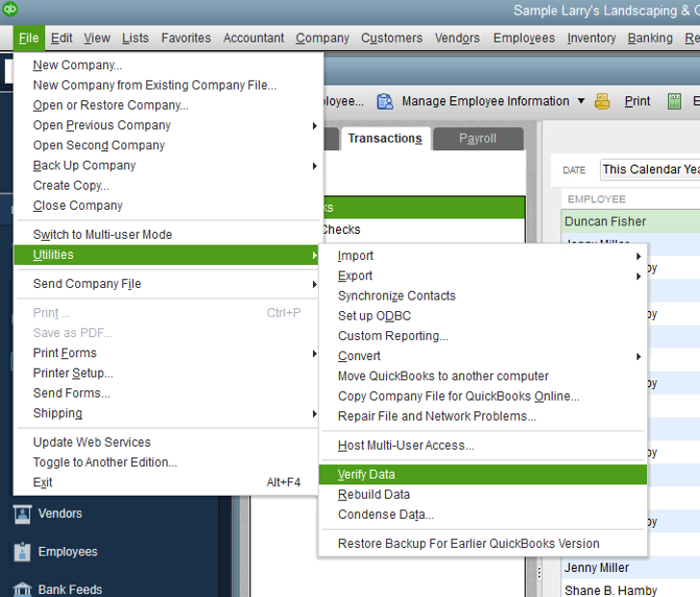Open the View menu
The height and width of the screenshot is (597, 700).
pyautogui.click(x=97, y=39)
